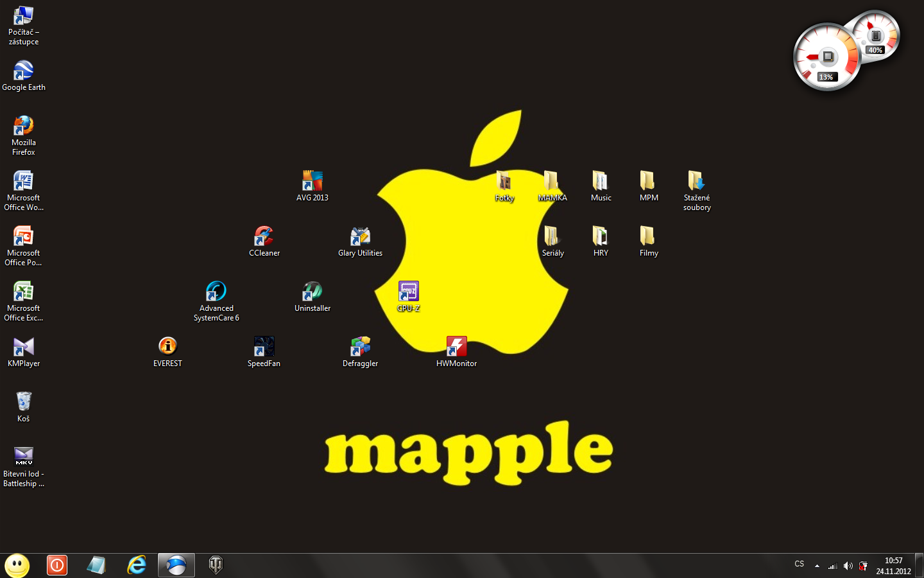Open the World of Tanks taskbar icon
The image size is (924, 578).
(216, 565)
